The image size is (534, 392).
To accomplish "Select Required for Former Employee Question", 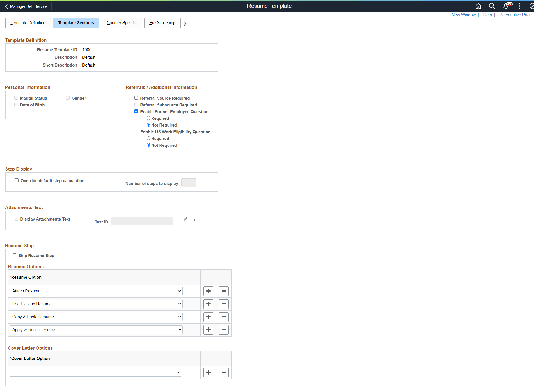I will point(148,118).
